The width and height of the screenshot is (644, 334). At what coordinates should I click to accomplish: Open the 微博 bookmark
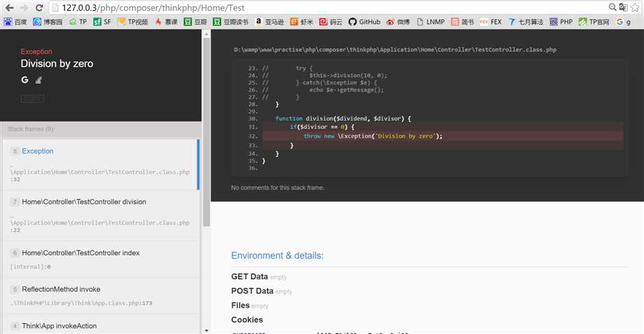tap(398, 22)
